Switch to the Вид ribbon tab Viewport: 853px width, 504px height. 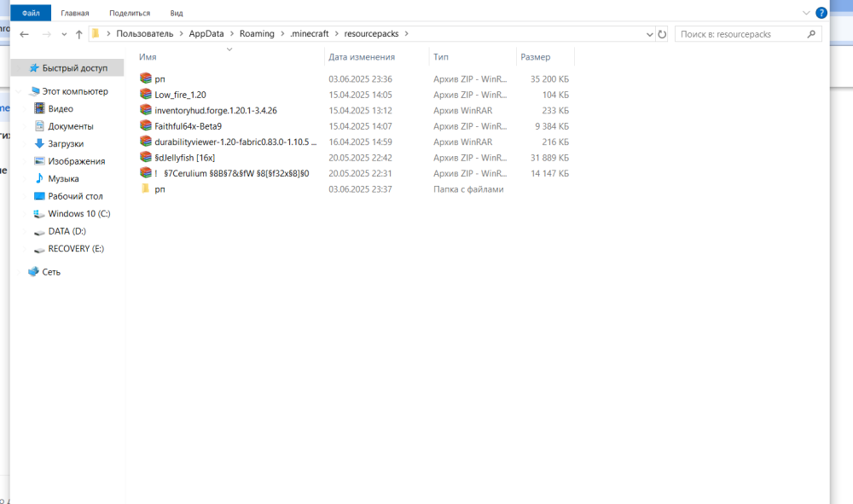[x=177, y=13]
